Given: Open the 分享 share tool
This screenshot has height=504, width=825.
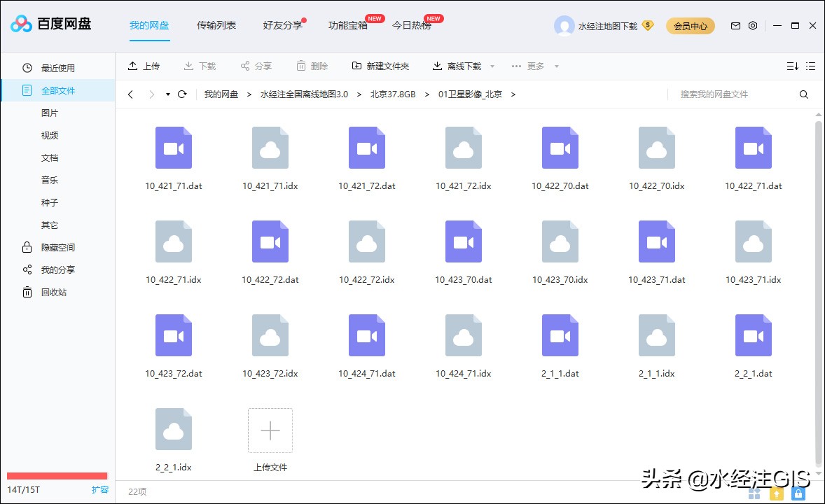Looking at the screenshot, I should 244,66.
